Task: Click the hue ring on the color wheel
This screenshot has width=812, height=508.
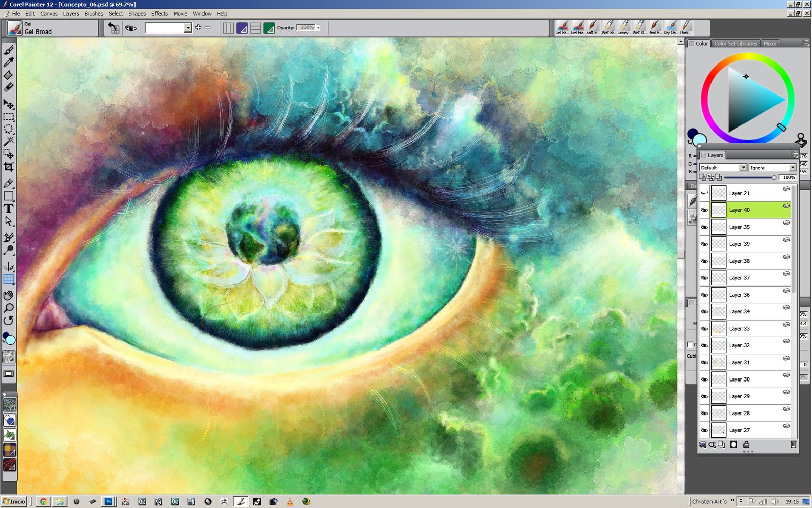Action: [x=748, y=57]
